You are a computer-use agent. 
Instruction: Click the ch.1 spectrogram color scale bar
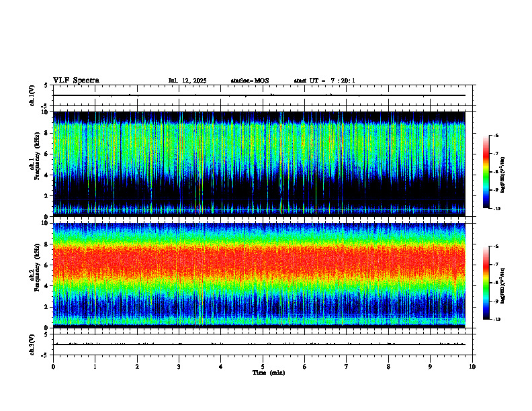click(x=486, y=172)
